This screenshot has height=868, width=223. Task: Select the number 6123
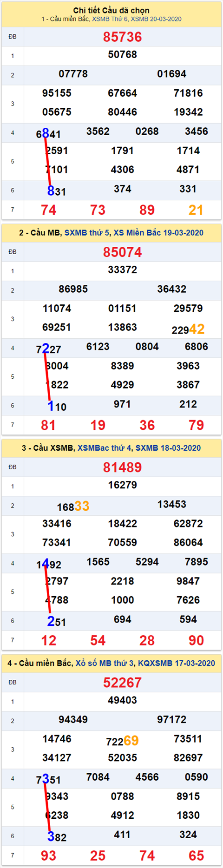pyautogui.click(x=98, y=347)
